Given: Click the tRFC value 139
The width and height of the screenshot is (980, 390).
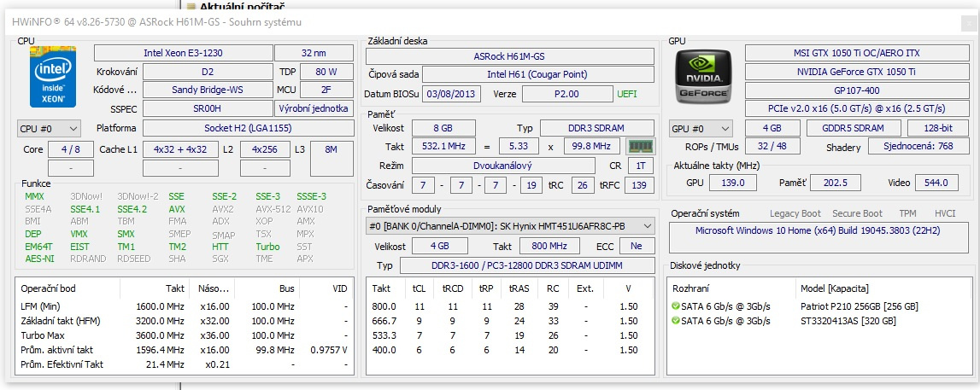Looking at the screenshot, I should (639, 185).
